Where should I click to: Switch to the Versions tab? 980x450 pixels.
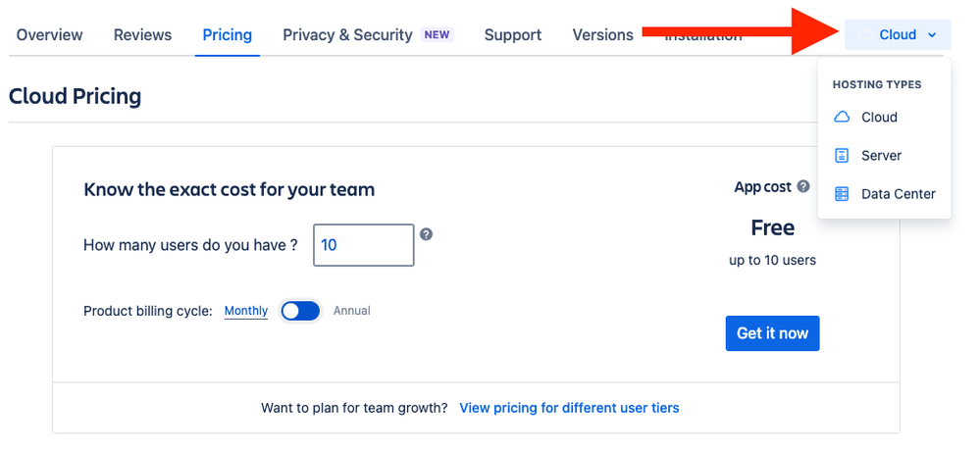tap(603, 35)
